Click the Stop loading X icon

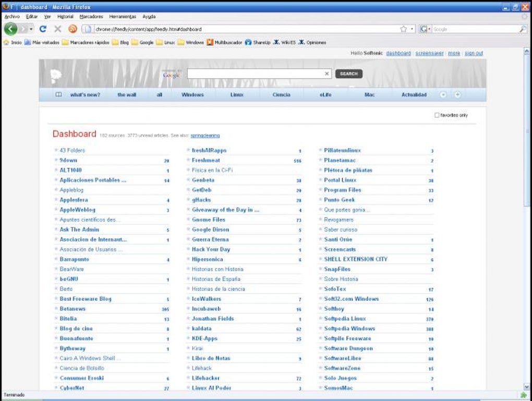[58, 29]
